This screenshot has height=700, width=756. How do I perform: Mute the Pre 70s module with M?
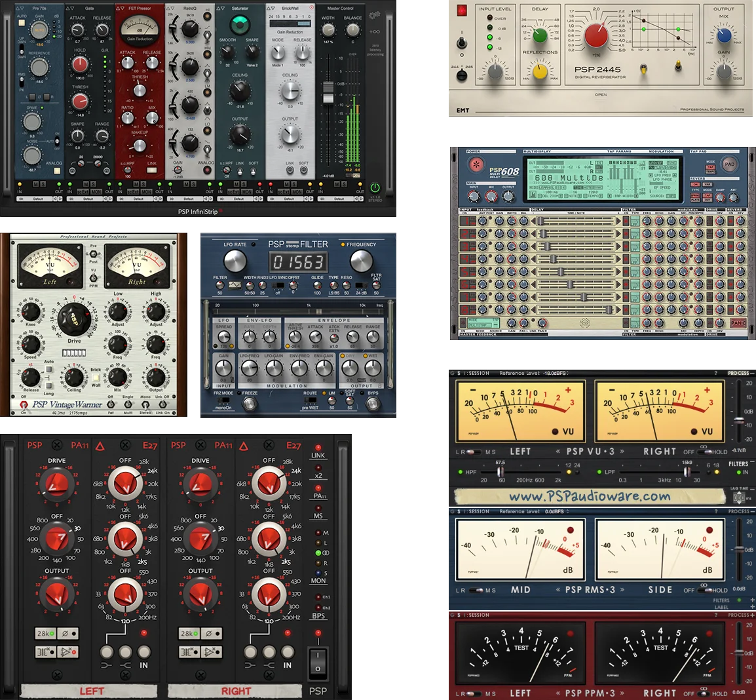pos(35,184)
